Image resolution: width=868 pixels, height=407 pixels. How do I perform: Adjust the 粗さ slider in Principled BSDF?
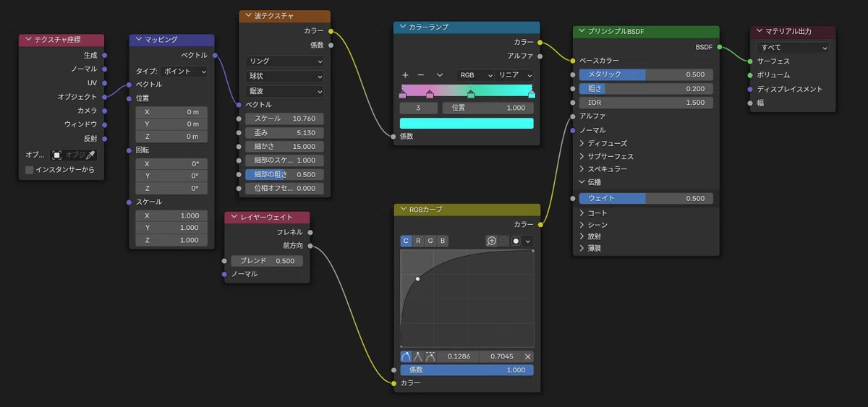point(646,88)
